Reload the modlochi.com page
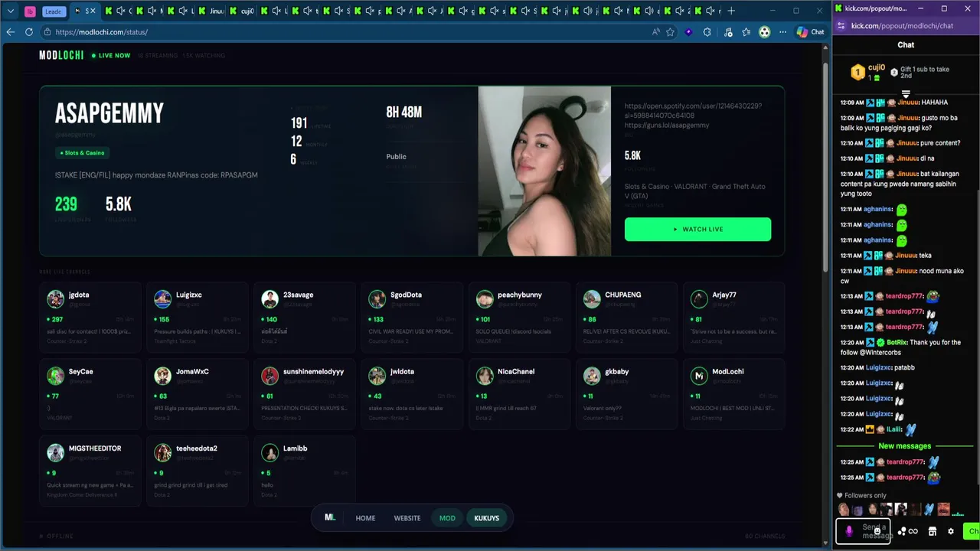 pos(29,32)
